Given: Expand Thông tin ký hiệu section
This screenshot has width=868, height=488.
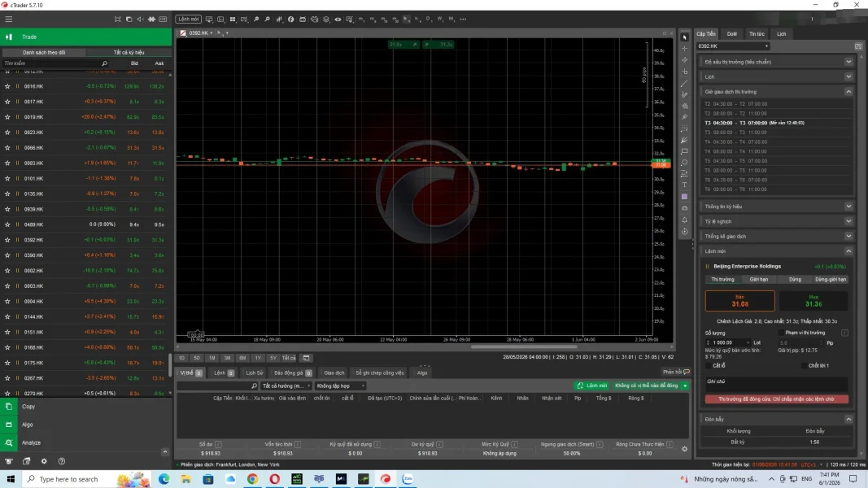Looking at the screenshot, I should point(848,207).
